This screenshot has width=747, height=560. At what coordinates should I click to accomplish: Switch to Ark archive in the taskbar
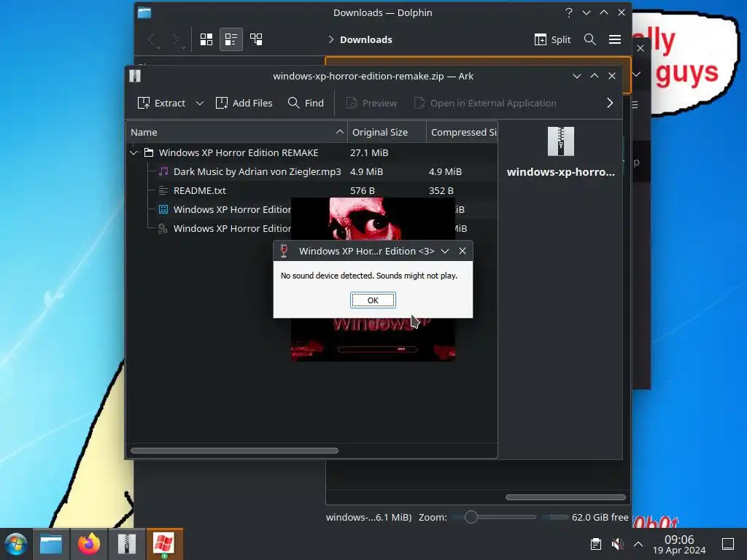tap(127, 544)
